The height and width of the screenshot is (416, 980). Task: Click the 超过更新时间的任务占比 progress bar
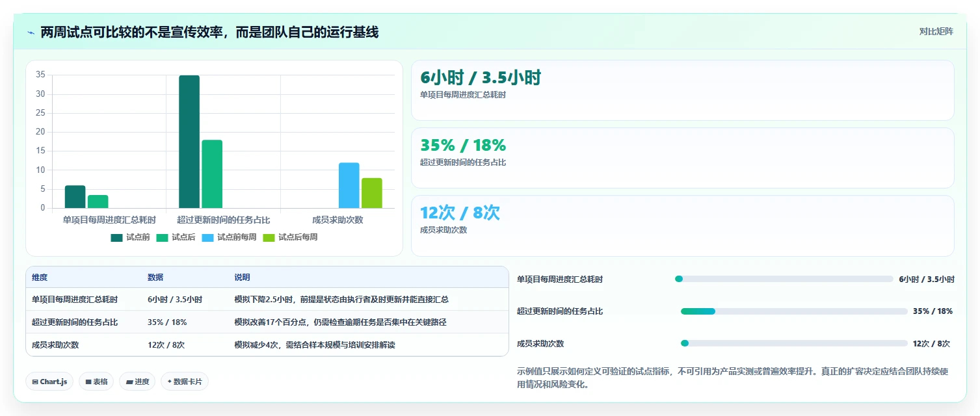click(794, 311)
